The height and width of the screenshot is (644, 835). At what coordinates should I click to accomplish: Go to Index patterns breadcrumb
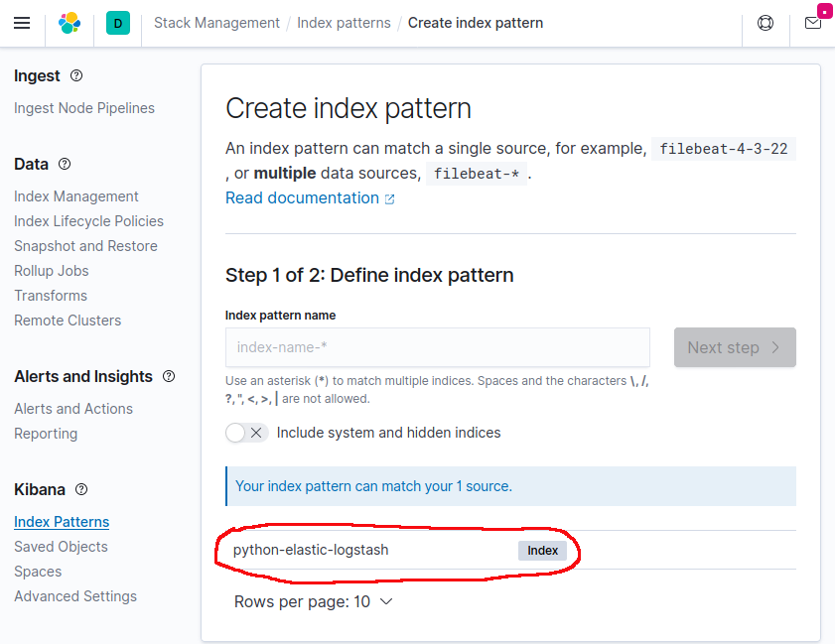[344, 23]
